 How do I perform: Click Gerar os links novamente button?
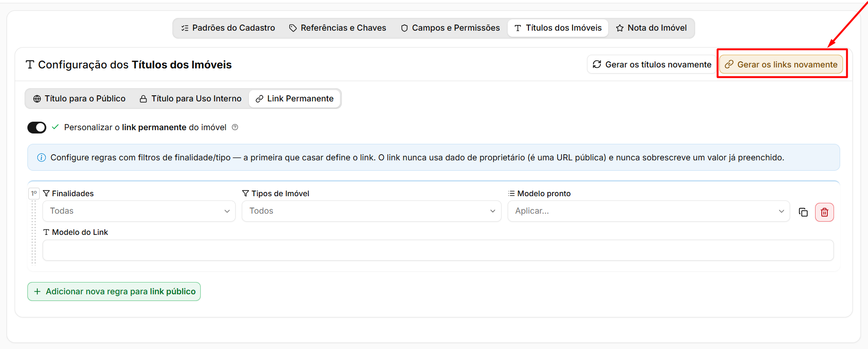781,64
